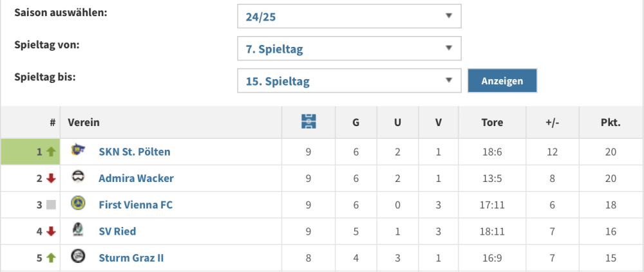The height and width of the screenshot is (272, 644).
Task: Click the green up arrow beside rank 1
Action: 52,152
